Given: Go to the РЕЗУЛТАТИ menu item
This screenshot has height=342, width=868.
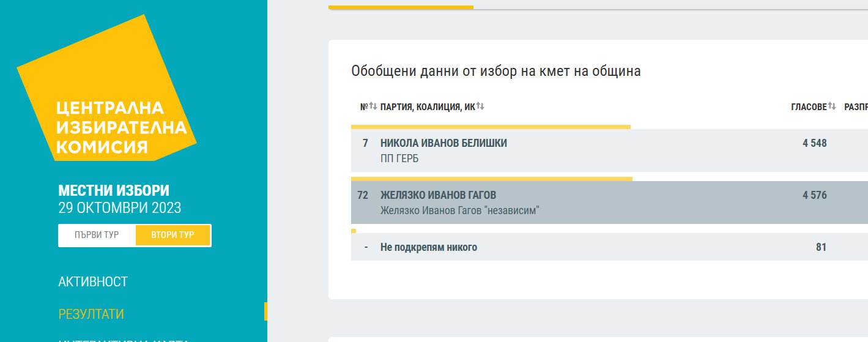Looking at the screenshot, I should pyautogui.click(x=91, y=314).
